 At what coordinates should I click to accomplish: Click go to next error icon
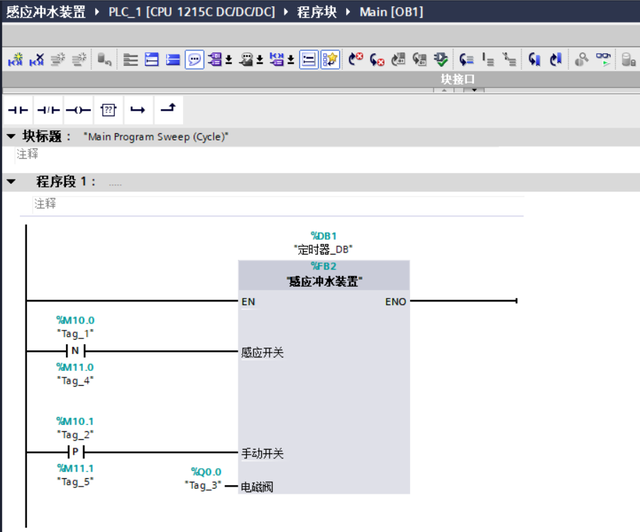click(x=377, y=60)
